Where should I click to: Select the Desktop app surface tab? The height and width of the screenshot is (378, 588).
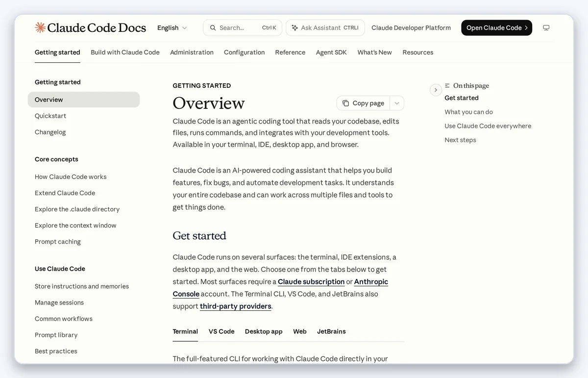pos(264,331)
